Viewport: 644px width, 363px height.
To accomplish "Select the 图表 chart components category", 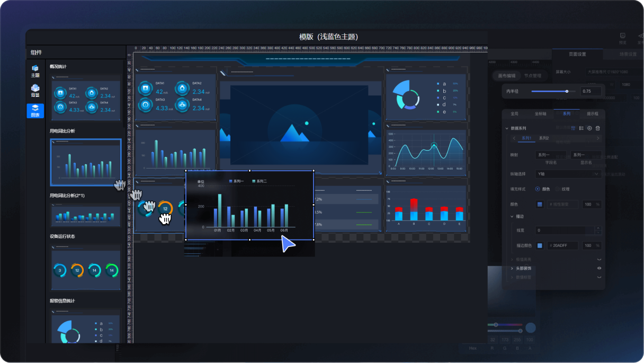I will [x=35, y=111].
